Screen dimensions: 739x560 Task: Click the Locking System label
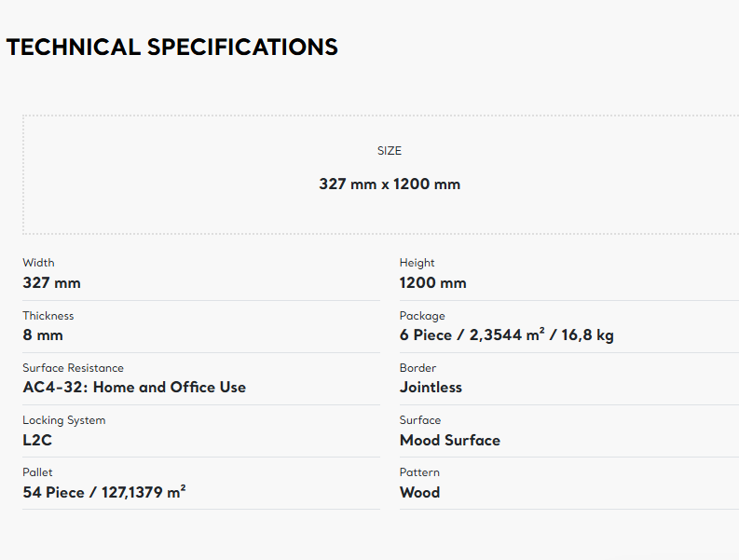tap(63, 420)
